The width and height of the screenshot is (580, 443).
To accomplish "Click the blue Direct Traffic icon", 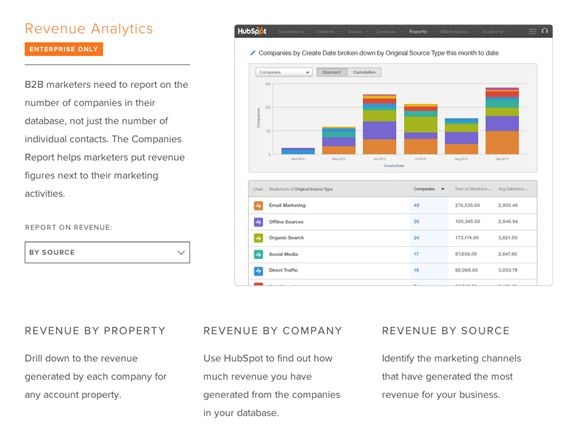I will pos(259,270).
